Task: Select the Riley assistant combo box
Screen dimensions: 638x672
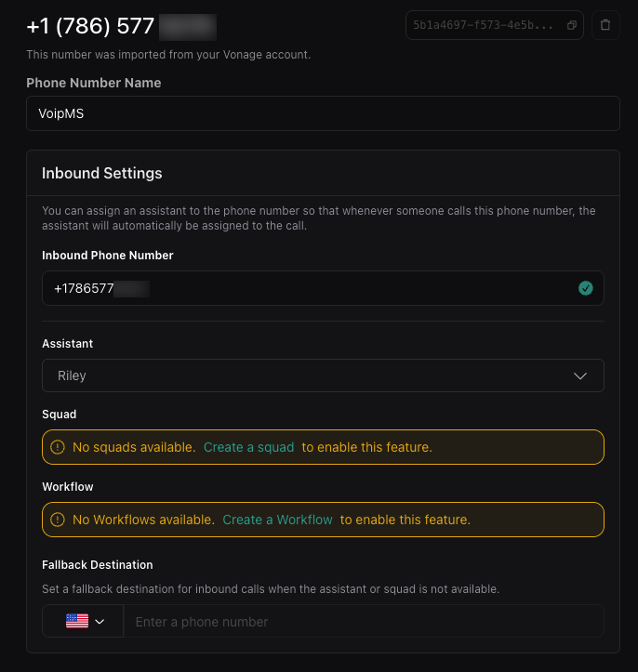Action: (307, 376)
